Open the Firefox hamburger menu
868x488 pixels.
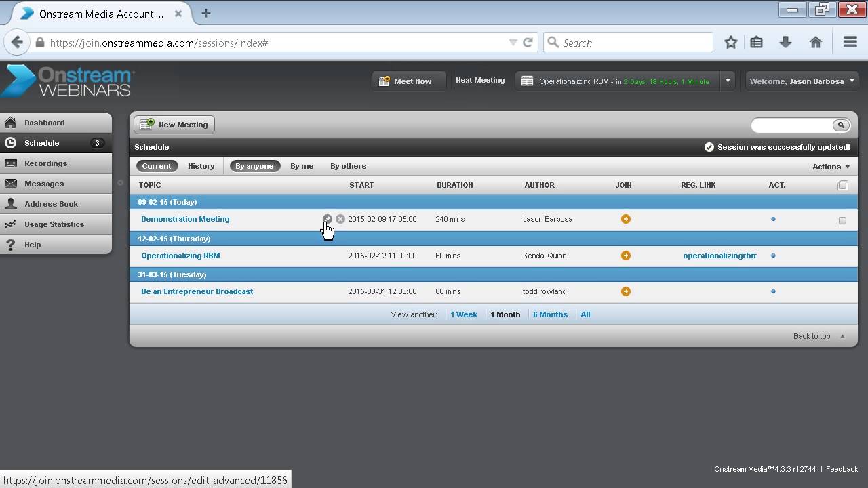pos(850,43)
